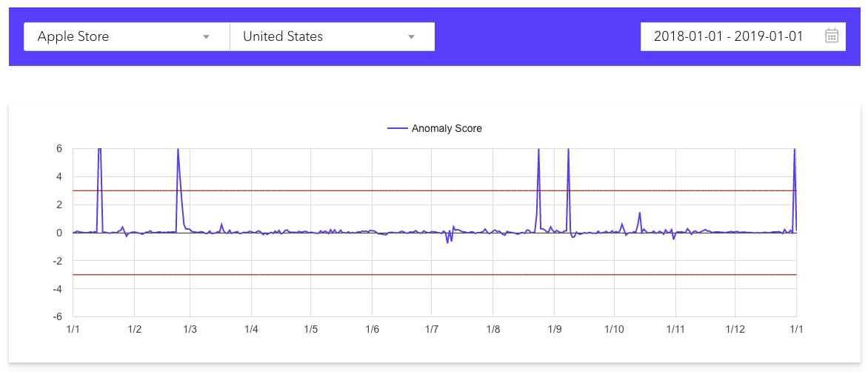The width and height of the screenshot is (868, 372).
Task: Click the 1/12 x-axis label
Action: [735, 328]
